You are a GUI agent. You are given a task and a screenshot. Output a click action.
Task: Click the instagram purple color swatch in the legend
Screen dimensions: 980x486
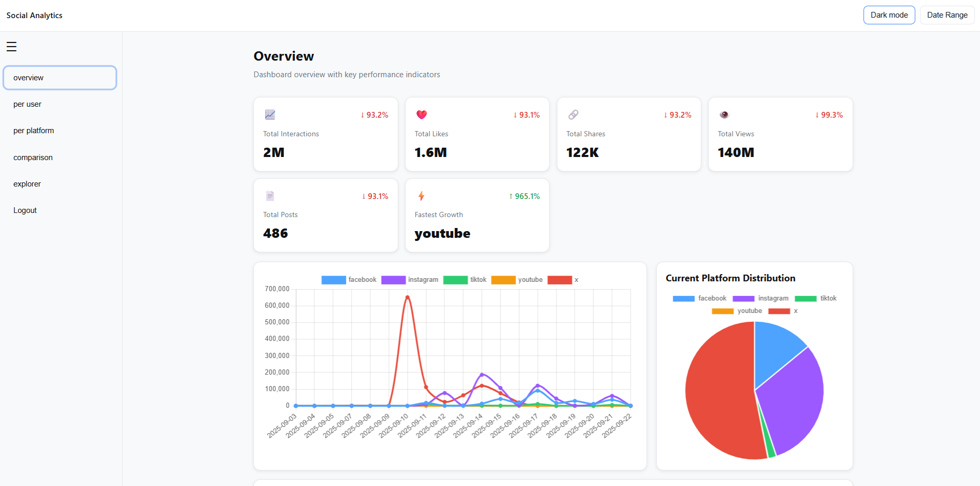tap(393, 279)
